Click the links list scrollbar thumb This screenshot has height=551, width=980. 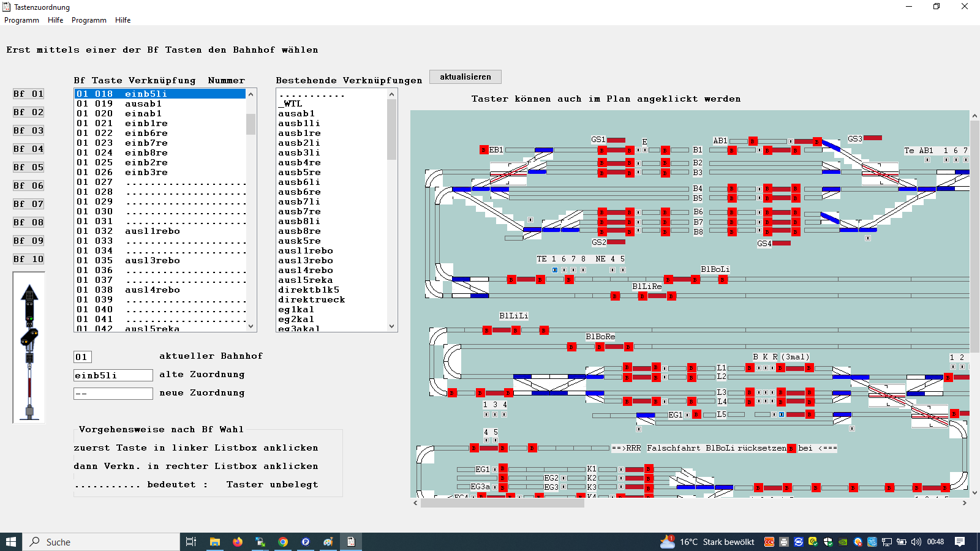pos(392,129)
